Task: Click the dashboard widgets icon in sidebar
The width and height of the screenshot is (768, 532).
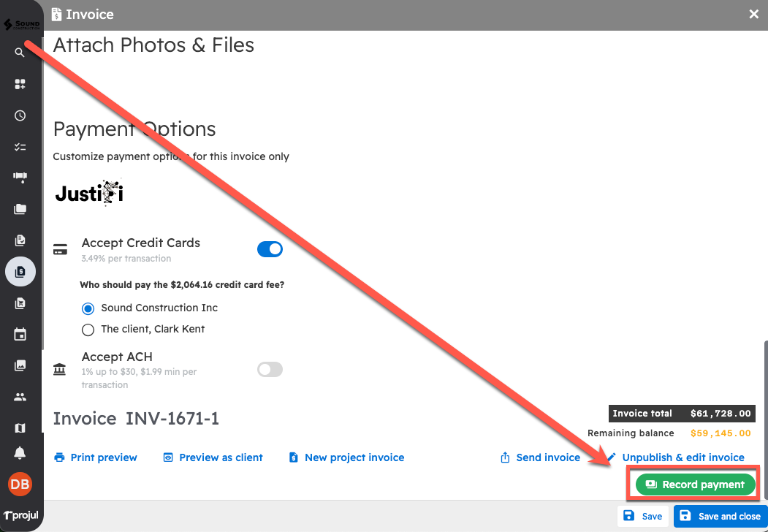Action: click(x=20, y=84)
